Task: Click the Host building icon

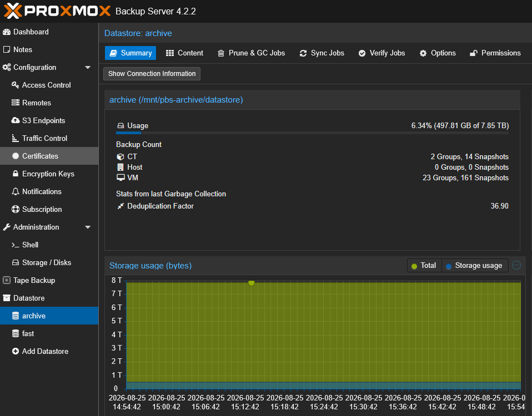Action: (121, 167)
